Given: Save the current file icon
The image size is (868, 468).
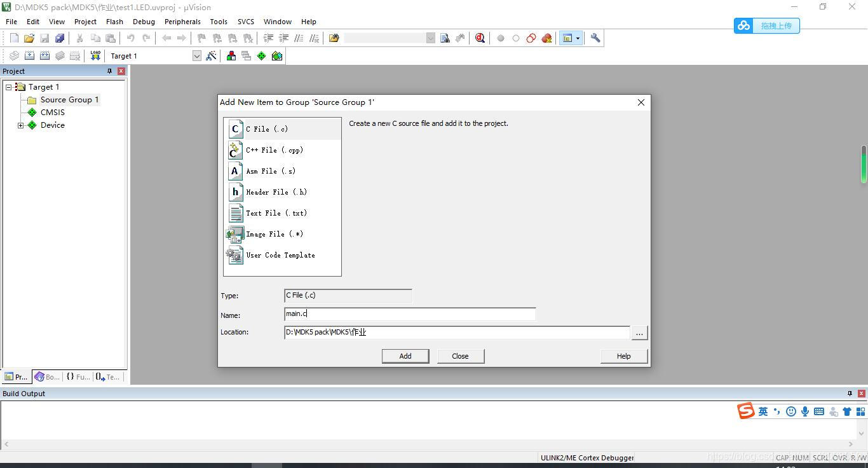Looking at the screenshot, I should point(44,38).
